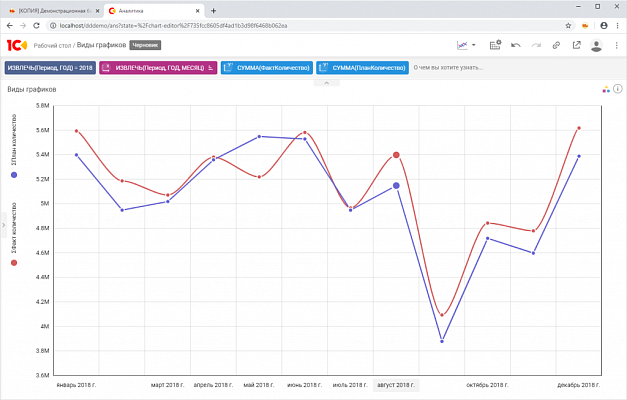Expand the chart type dropdown arrow

474,45
